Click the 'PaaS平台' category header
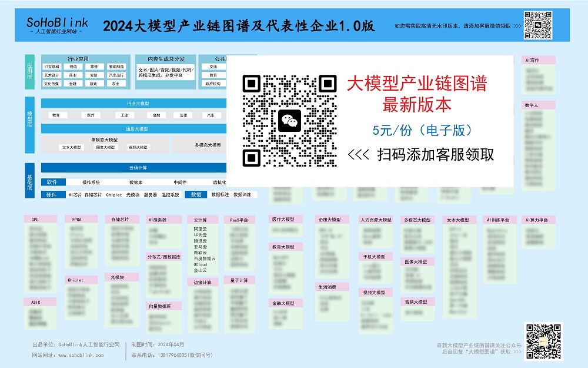Screen dimensions: 588x368 point(239,220)
